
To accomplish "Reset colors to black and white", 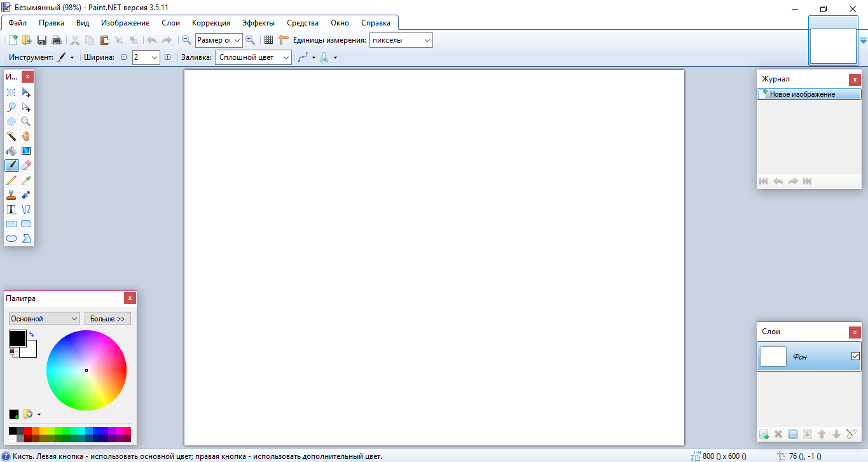I will coord(13,352).
